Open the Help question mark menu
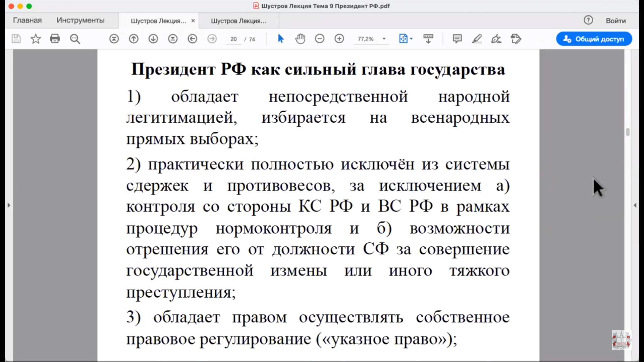Screen dimensions: 644x362 click(588, 20)
